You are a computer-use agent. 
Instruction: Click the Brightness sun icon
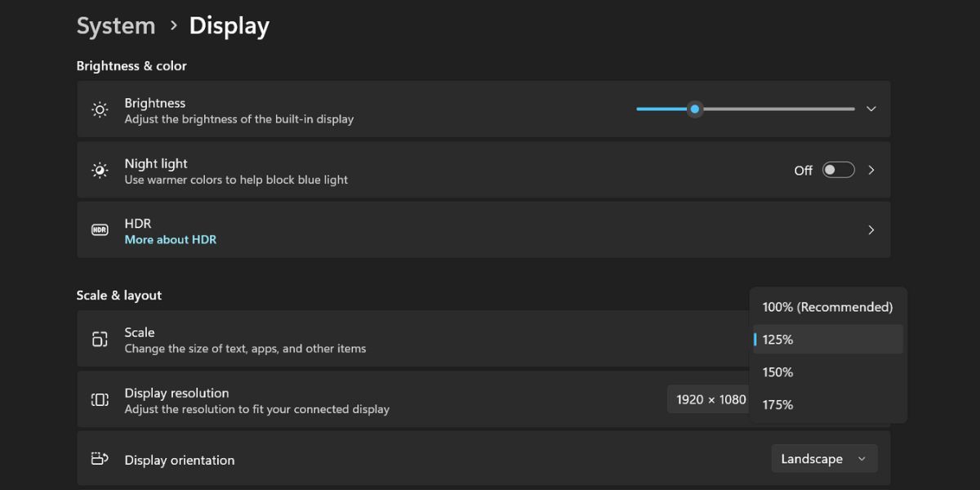click(100, 109)
